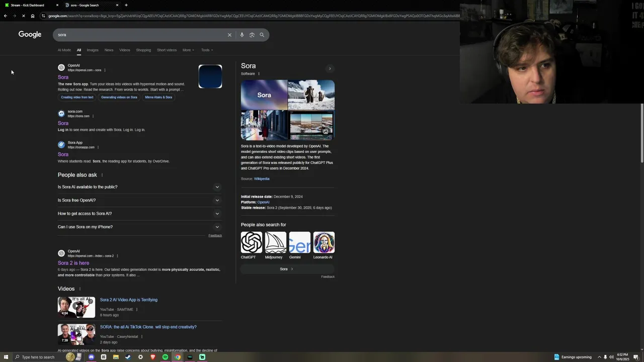Open the More dropdown in search filters
The image size is (644, 362).
point(188,50)
